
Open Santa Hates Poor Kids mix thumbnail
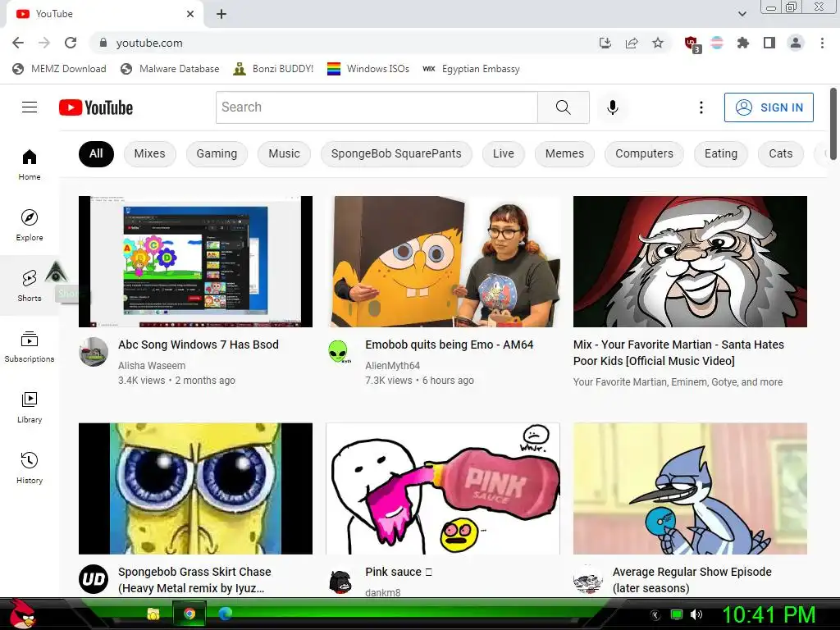690,262
